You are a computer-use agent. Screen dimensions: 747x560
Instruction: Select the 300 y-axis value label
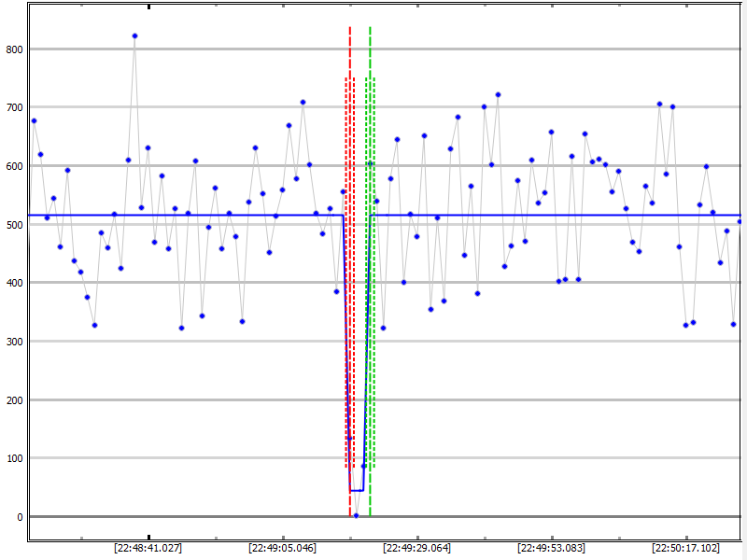[14, 342]
